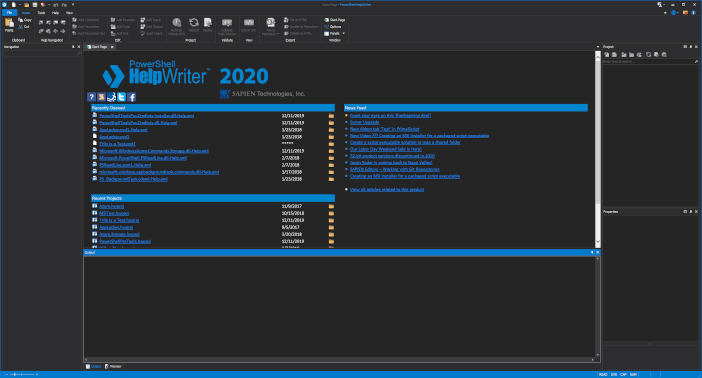Open the 32-bit product versions discontinued link
The image size is (702, 378).
point(392,156)
